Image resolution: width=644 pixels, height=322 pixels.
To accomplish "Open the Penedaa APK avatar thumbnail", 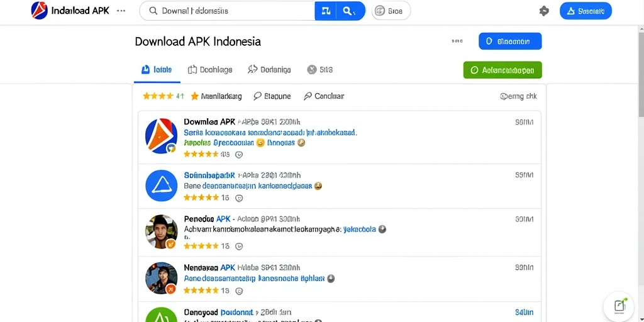I will [162, 231].
